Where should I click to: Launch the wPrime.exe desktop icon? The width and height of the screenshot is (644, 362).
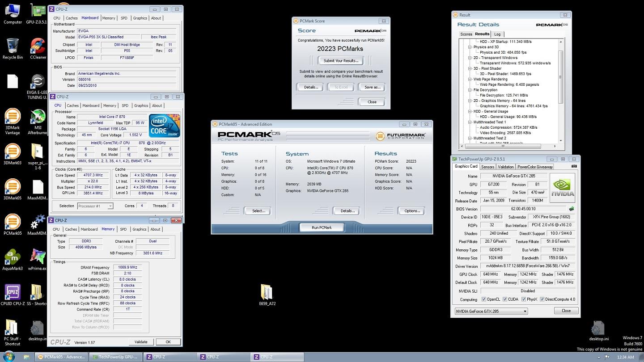(x=38, y=260)
